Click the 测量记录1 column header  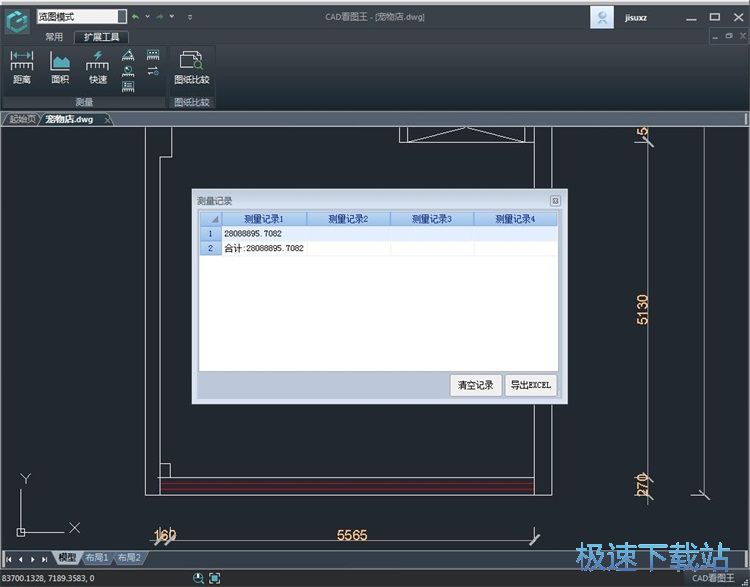(x=264, y=219)
